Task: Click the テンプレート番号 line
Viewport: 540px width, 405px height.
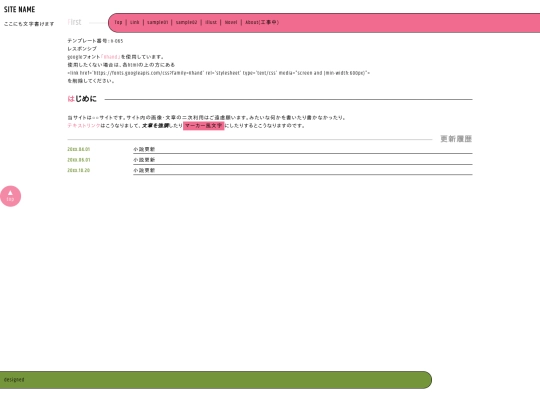Action: click(x=95, y=41)
